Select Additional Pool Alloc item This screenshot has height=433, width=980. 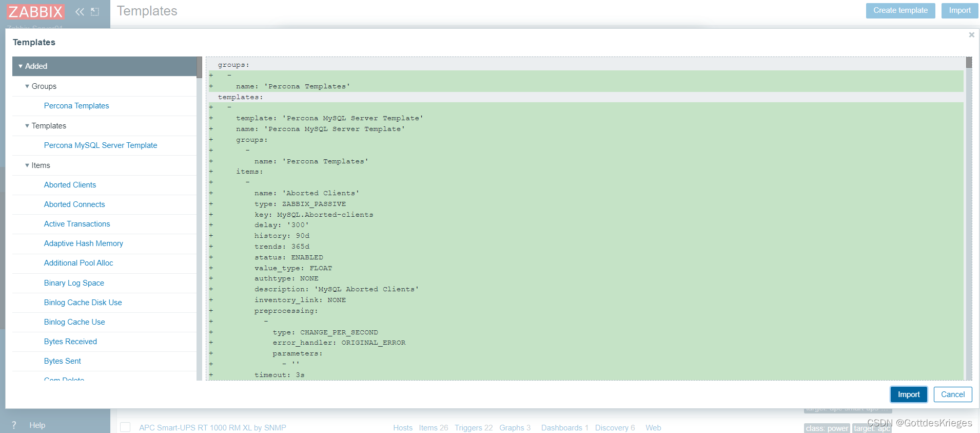point(79,263)
